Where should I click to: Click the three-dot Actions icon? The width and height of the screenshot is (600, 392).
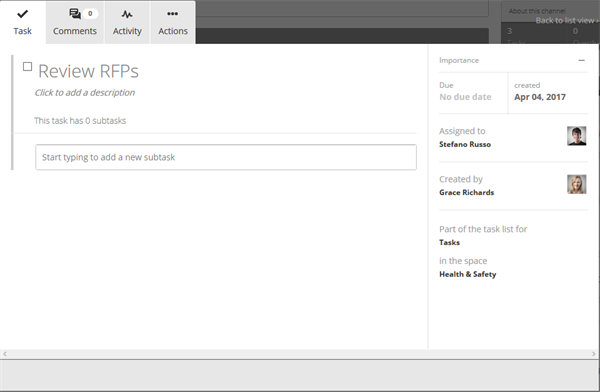pos(173,14)
